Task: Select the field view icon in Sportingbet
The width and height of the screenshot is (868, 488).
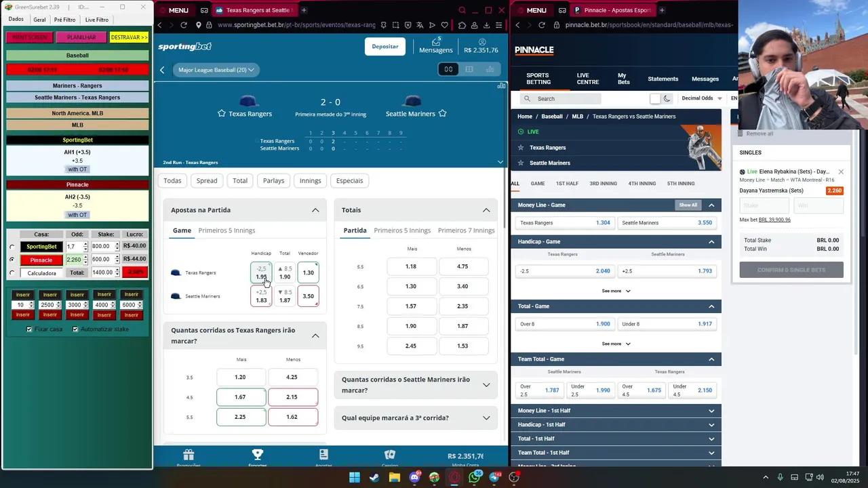Action: pyautogui.click(x=469, y=69)
